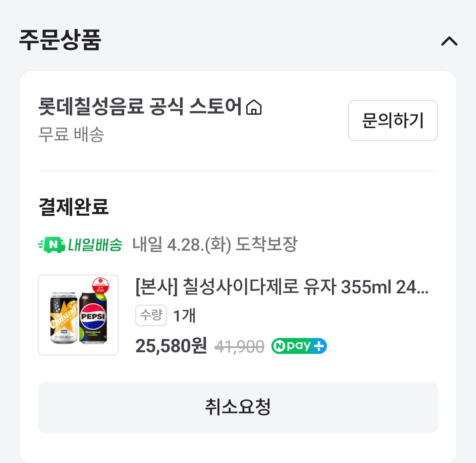The image size is (476, 463).
Task: Click the 수량 quantity badge
Action: (x=151, y=315)
